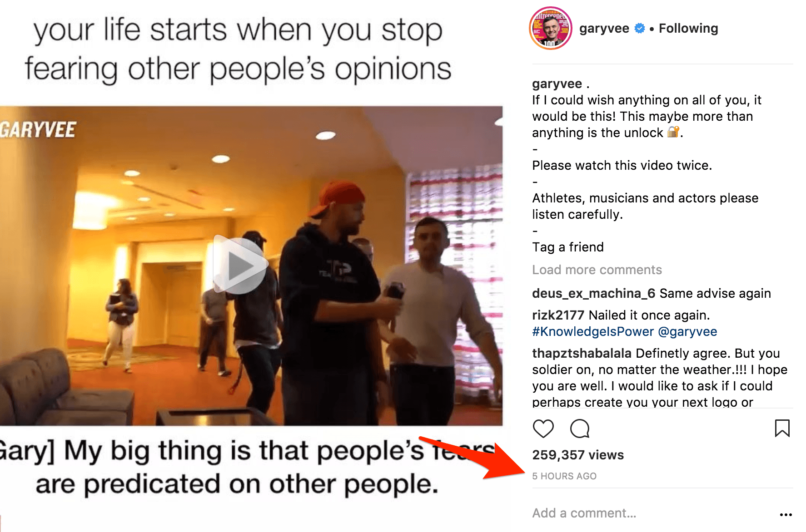Click the 259,357 views count
Viewport: 806px width, 532px height.
[578, 455]
